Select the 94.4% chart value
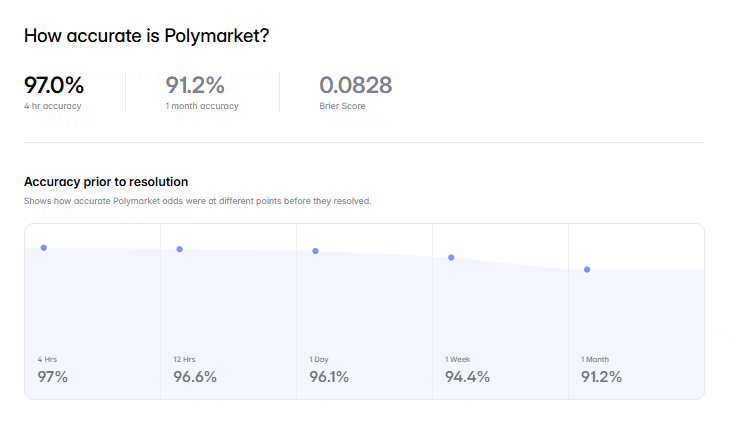 [x=467, y=377]
